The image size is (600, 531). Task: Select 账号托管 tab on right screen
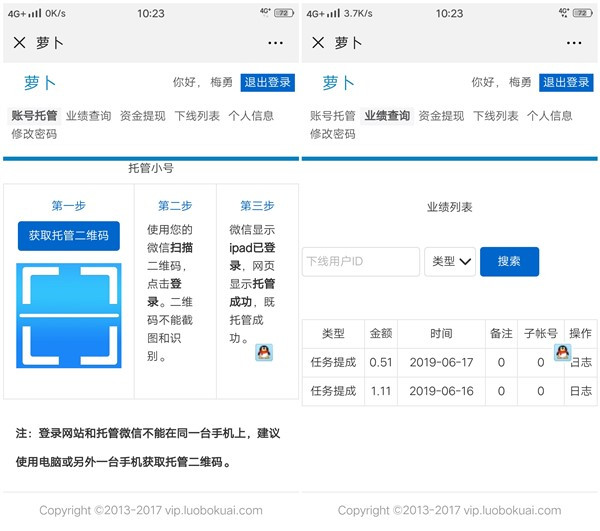pos(333,116)
